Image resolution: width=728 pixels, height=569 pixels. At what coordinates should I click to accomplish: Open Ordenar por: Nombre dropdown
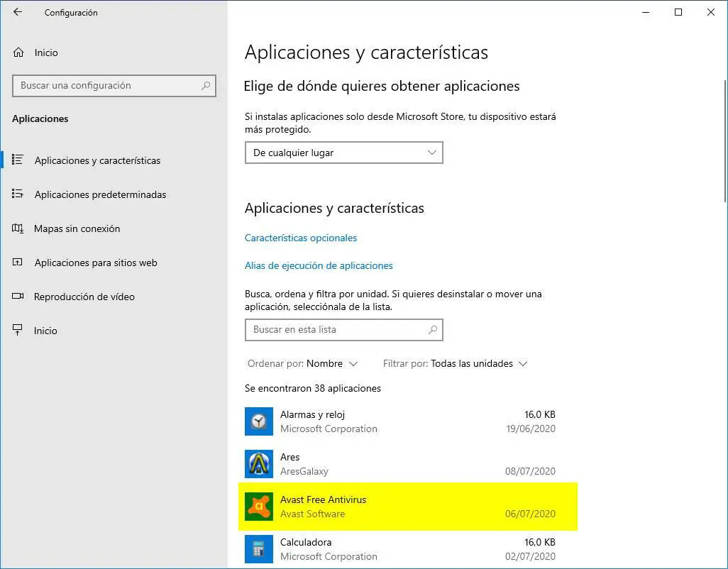pyautogui.click(x=302, y=363)
